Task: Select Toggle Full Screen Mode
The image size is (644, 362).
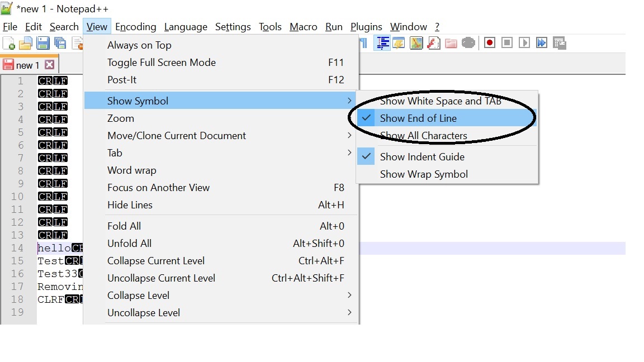Action: coord(162,63)
